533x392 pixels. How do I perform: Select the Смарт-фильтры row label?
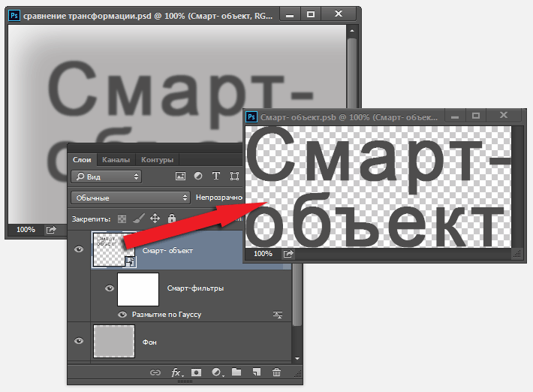pyautogui.click(x=195, y=288)
